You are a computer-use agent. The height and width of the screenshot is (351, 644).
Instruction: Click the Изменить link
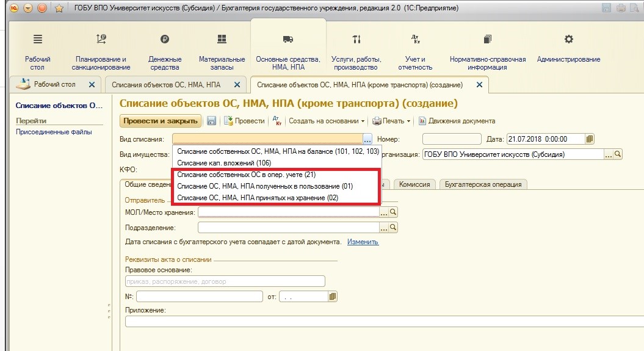tap(363, 242)
